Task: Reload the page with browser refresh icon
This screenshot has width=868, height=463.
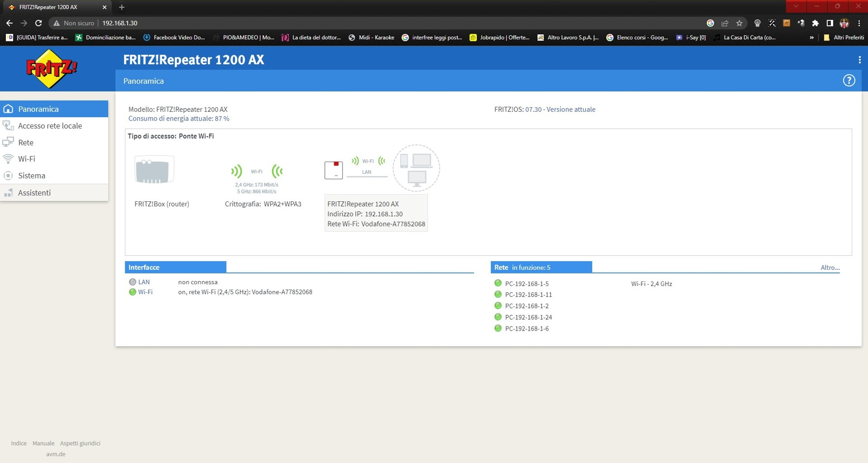Action: click(39, 23)
